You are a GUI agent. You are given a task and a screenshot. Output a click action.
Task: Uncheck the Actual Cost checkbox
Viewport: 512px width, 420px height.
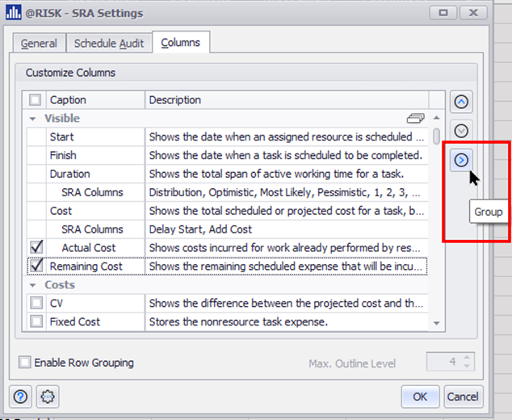pos(36,247)
